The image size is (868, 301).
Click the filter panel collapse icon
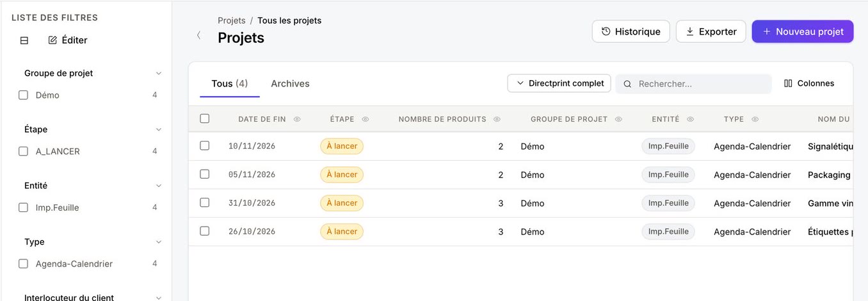pos(24,40)
